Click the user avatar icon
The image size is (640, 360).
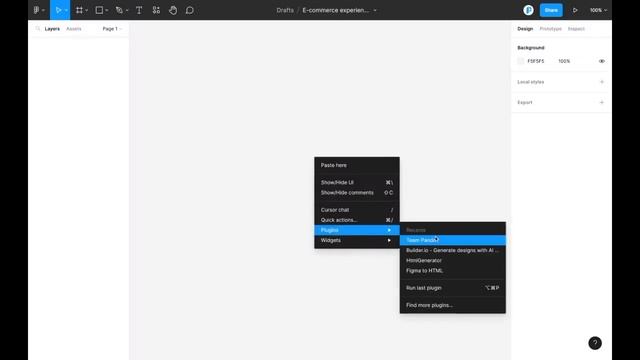tap(528, 10)
